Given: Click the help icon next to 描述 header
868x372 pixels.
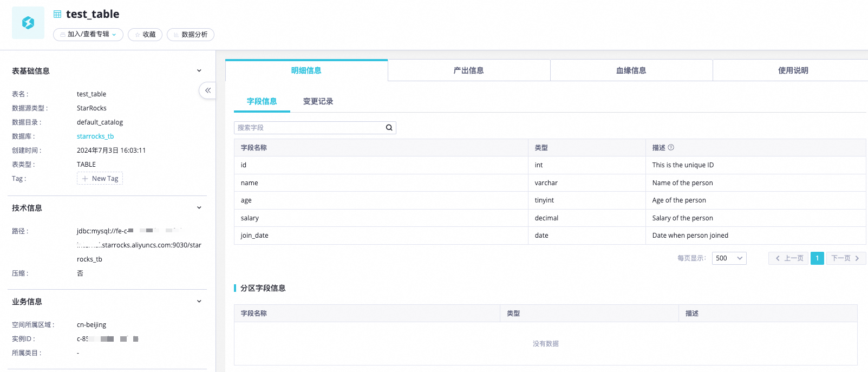Looking at the screenshot, I should click(x=671, y=147).
